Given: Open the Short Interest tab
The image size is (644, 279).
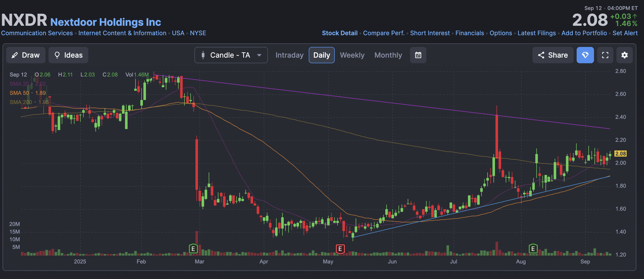Looking at the screenshot, I should 430,33.
